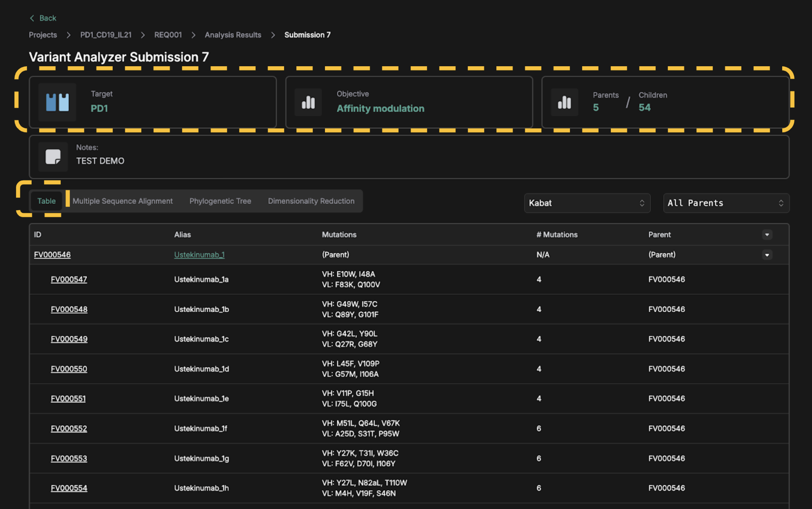Go to the PD1_CD19_IL21 project breadcrumb

click(106, 35)
